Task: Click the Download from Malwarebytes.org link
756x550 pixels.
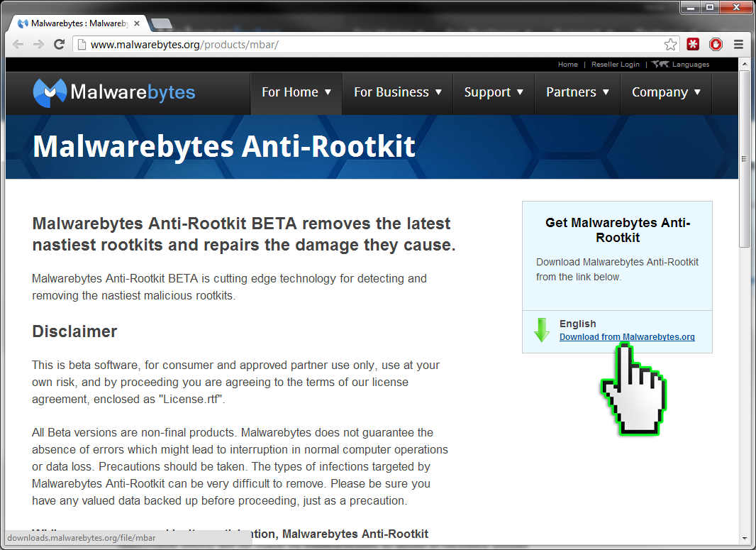Action: (627, 337)
